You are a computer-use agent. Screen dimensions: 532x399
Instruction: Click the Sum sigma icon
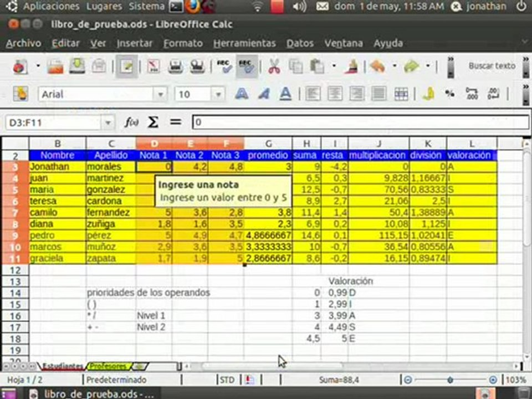tap(153, 122)
